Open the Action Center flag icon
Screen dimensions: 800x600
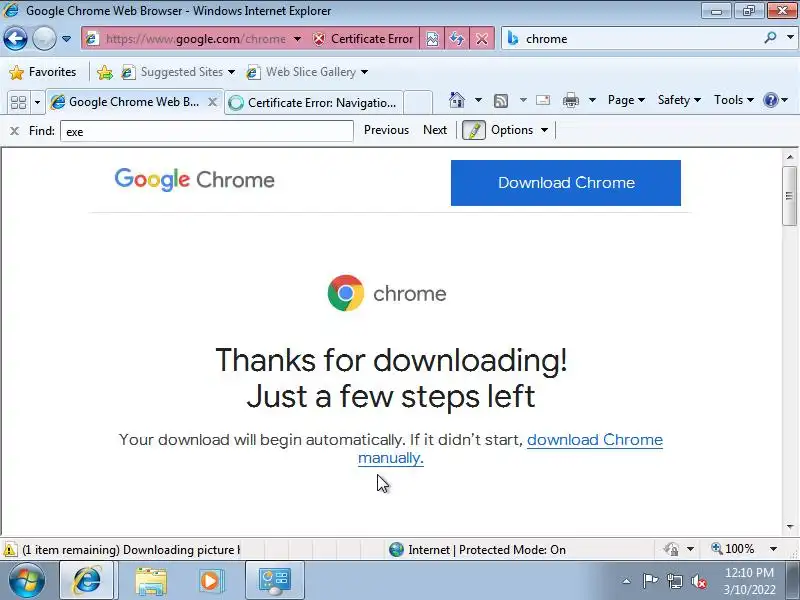pyautogui.click(x=650, y=581)
